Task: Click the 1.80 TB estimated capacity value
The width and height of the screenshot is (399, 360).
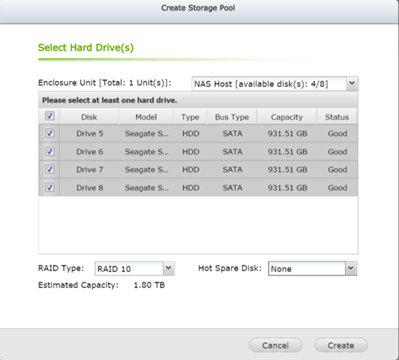Action: point(149,285)
